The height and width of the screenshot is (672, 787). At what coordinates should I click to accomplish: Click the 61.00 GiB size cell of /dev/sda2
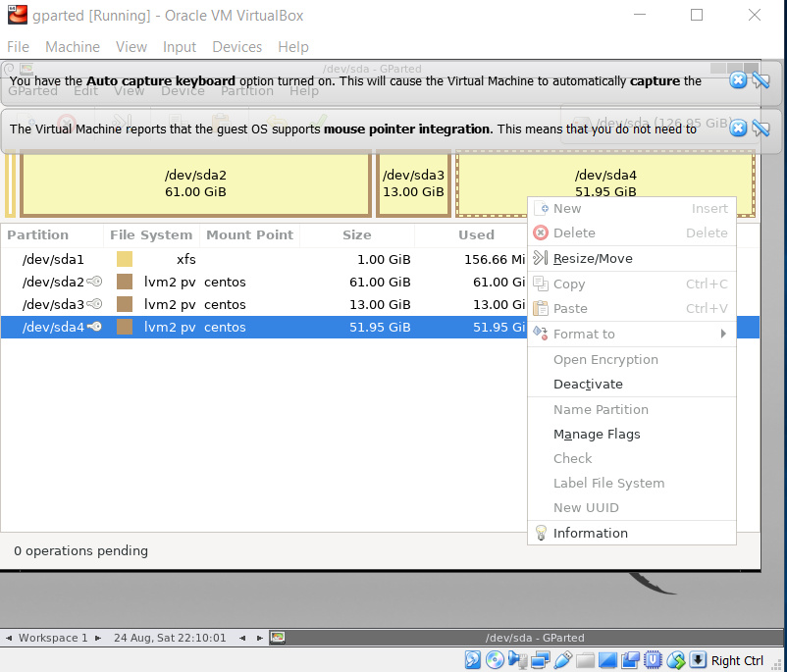[380, 283]
